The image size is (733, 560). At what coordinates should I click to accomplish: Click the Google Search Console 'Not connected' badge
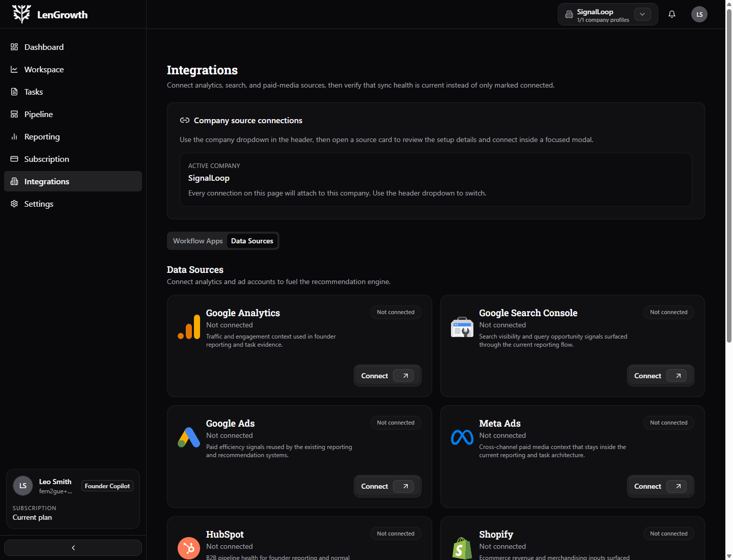(668, 312)
